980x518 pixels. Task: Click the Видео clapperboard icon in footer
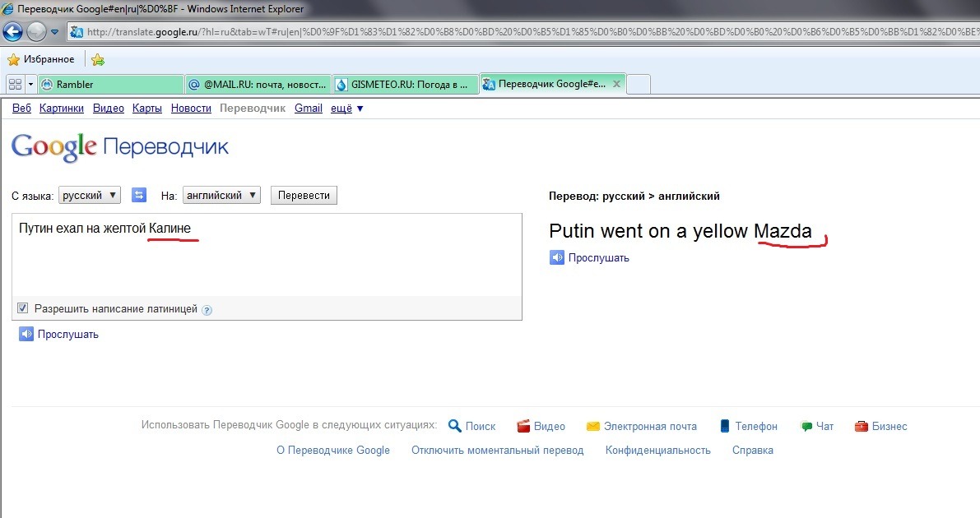click(x=524, y=426)
